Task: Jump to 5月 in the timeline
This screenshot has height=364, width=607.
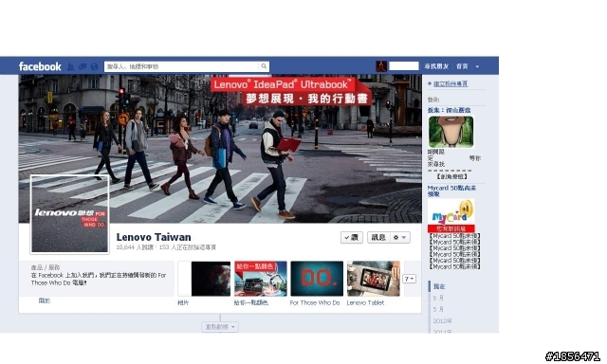Action: [x=438, y=309]
